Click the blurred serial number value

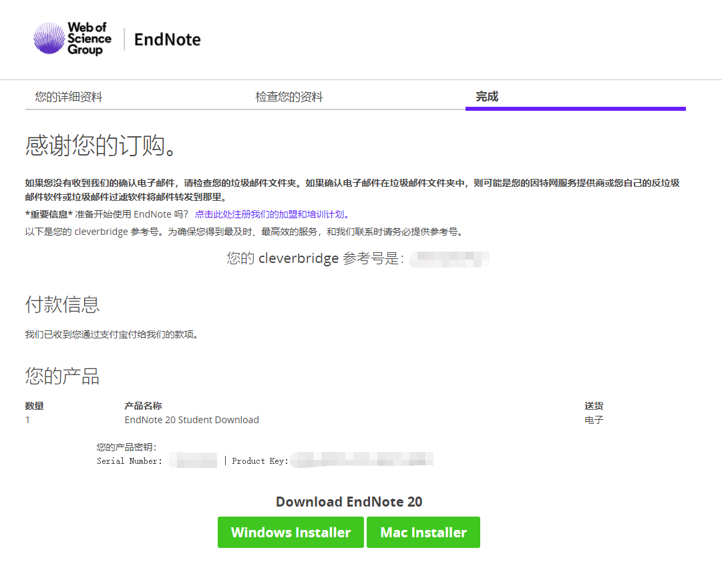coord(193,460)
